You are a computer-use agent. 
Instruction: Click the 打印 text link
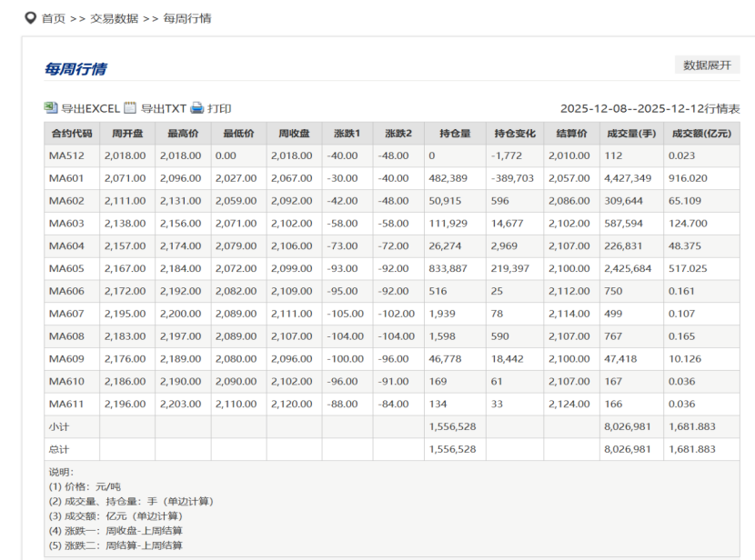tap(219, 108)
